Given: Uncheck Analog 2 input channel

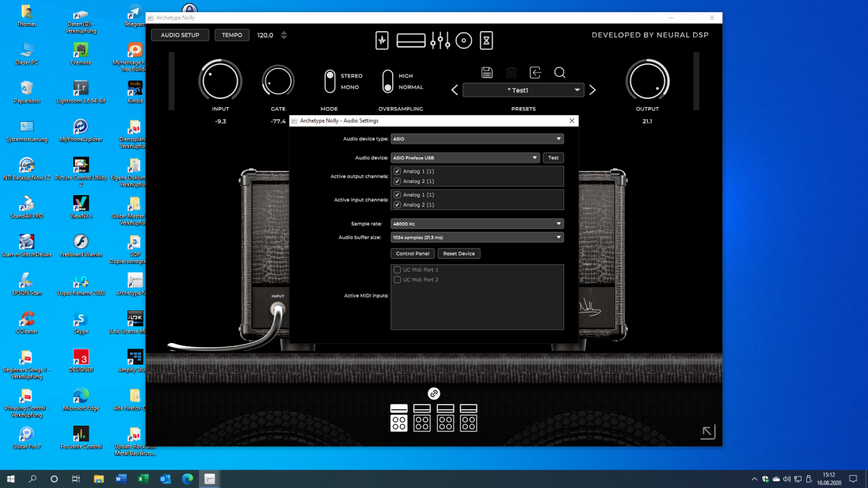Looking at the screenshot, I should 397,204.
